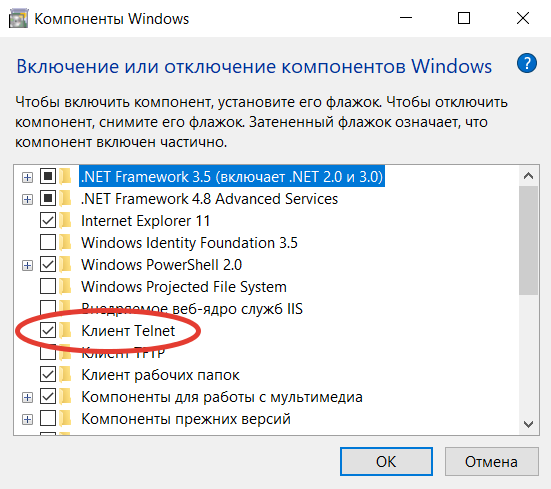Click the Windows Features title bar icon
The height and width of the screenshot is (489, 551).
(18, 19)
